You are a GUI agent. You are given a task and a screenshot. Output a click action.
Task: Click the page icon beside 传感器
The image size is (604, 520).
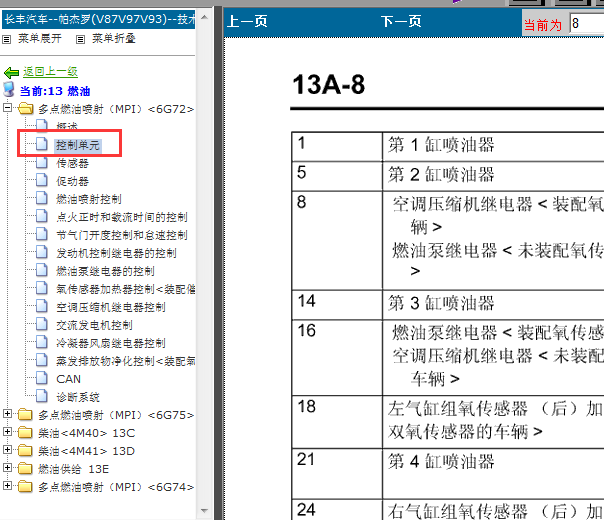[x=42, y=162]
